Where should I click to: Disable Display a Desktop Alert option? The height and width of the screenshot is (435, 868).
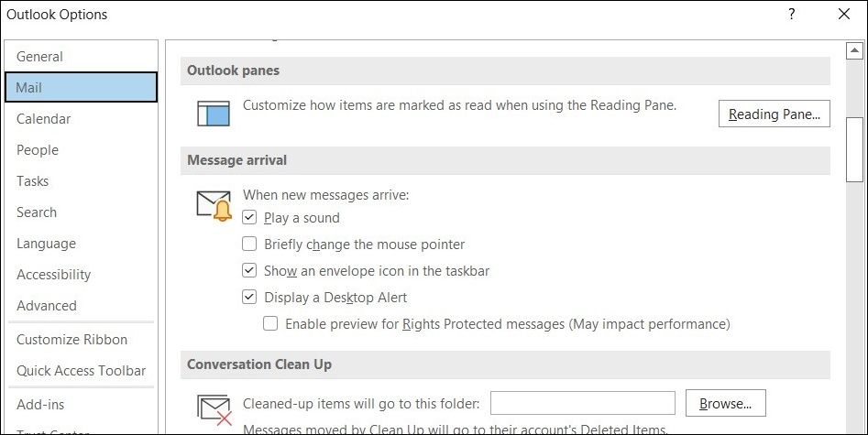point(249,298)
